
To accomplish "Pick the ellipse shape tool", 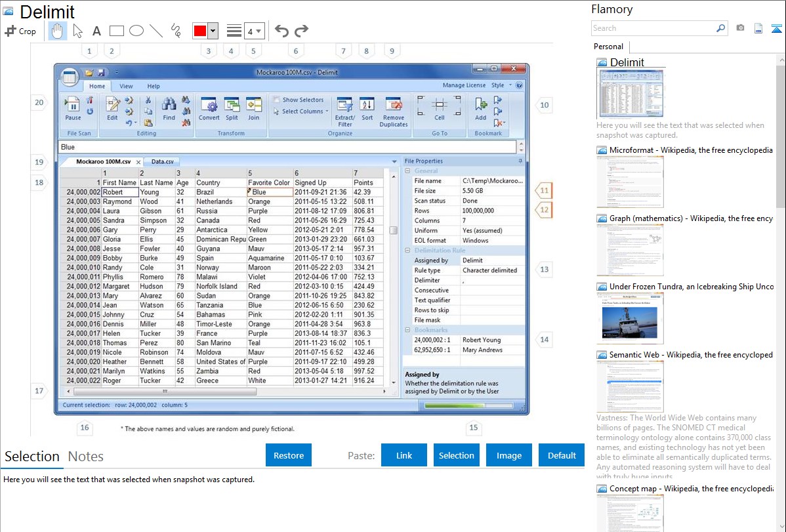I will pyautogui.click(x=136, y=31).
